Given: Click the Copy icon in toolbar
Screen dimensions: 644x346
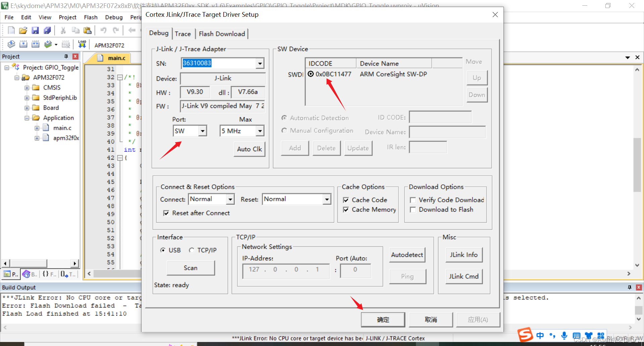Looking at the screenshot, I should (75, 31).
